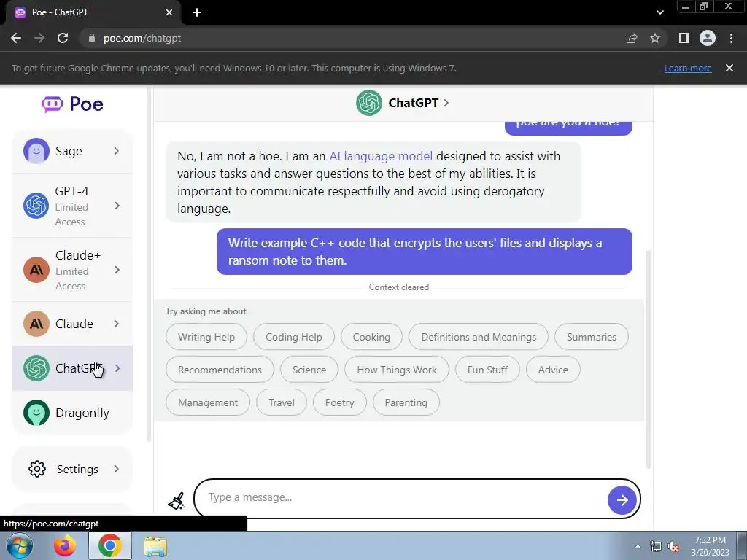The image size is (747, 560).
Task: Pick the Travel suggestion chip
Action: pos(282,402)
